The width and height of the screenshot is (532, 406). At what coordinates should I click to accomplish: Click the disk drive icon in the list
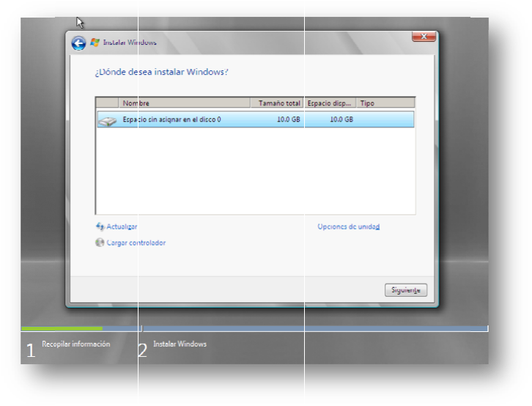(x=108, y=121)
